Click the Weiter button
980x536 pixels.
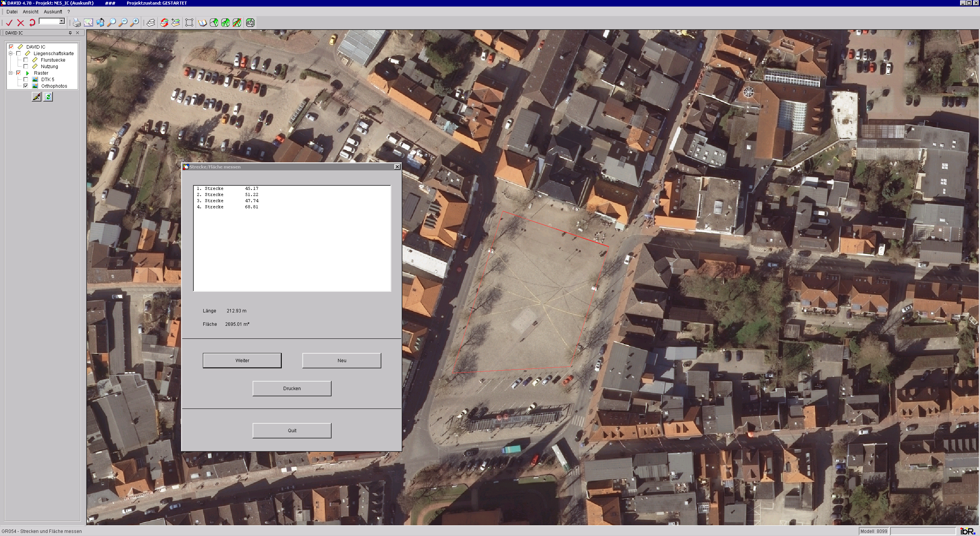tap(242, 360)
